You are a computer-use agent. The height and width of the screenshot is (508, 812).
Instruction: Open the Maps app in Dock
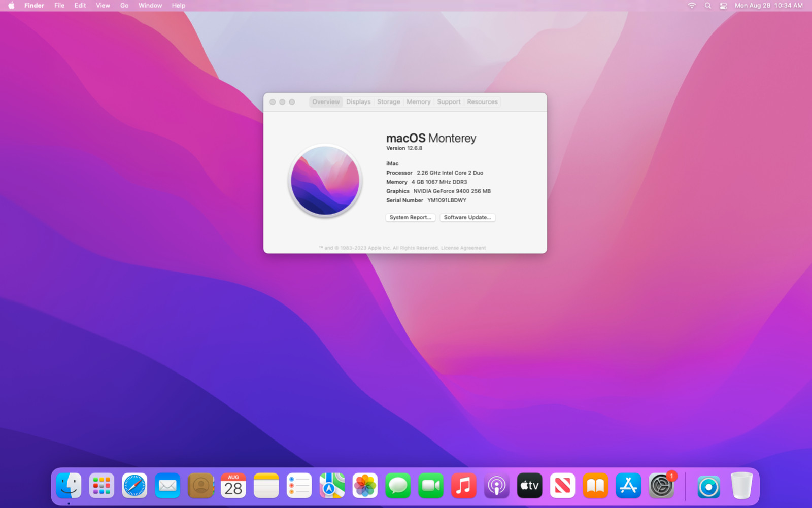click(332, 486)
